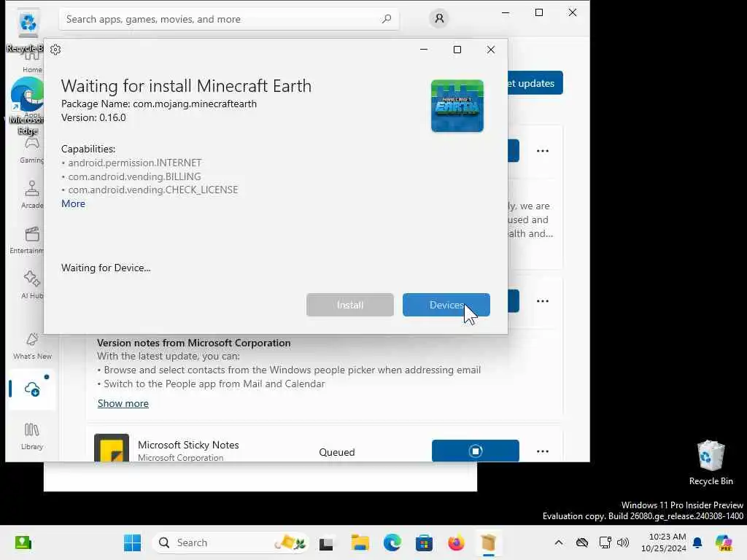Click the volume speaker tray icon
Image resolution: width=747 pixels, height=560 pixels.
coord(623,542)
